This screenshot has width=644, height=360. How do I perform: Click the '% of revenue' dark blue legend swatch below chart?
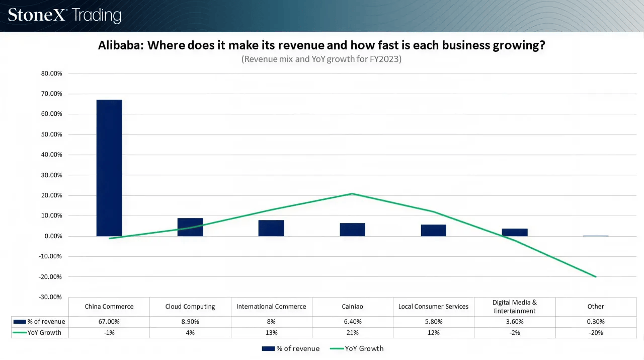click(269, 348)
